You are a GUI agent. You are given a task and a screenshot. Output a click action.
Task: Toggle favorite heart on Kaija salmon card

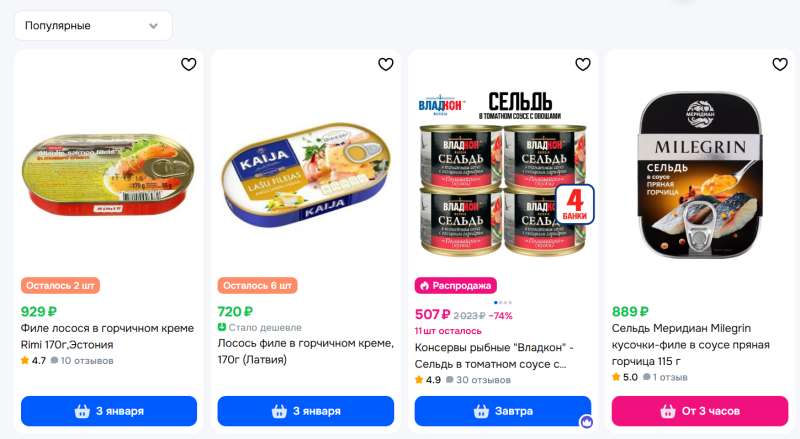tap(386, 64)
